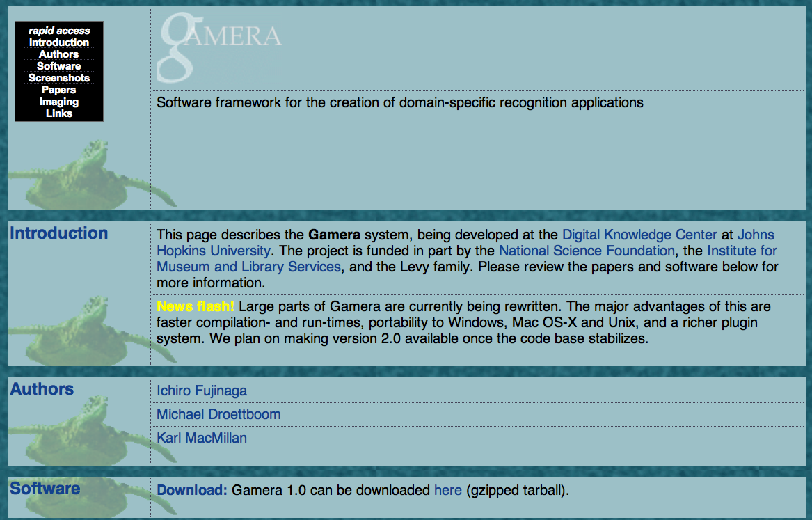The height and width of the screenshot is (520, 812).
Task: Open Ichiro Fujinaga author link
Action: point(202,391)
